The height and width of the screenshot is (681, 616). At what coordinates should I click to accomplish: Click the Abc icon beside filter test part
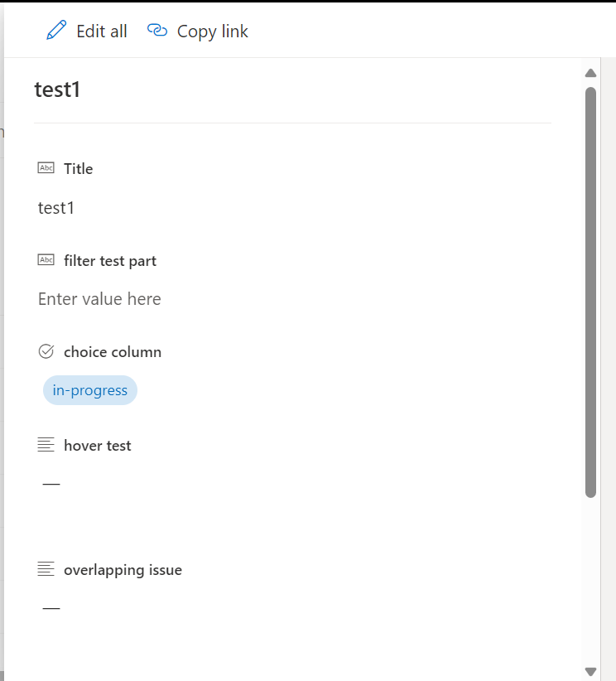coord(46,259)
